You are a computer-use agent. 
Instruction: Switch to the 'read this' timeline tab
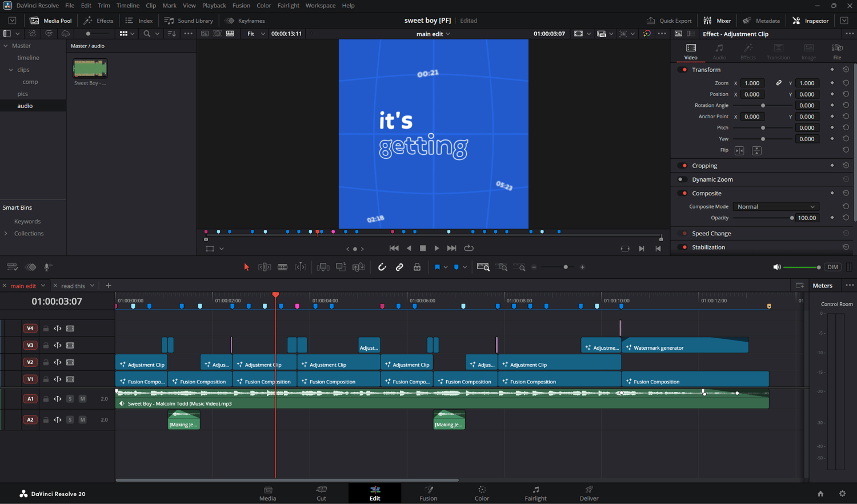point(73,286)
